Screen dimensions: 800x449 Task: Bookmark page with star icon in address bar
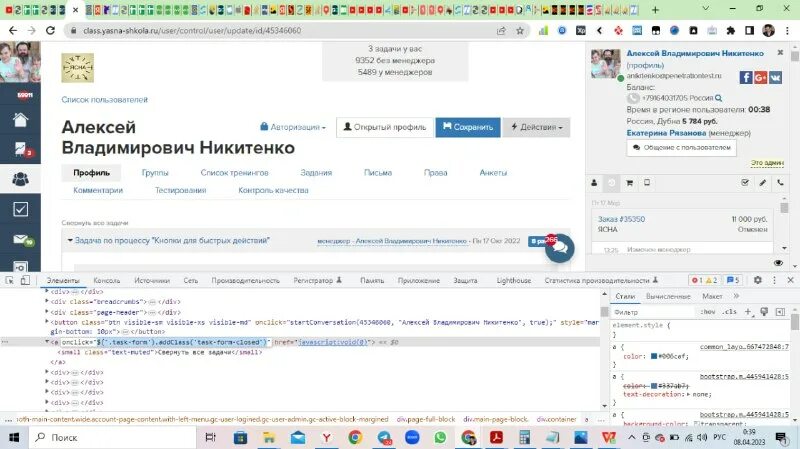click(520, 31)
